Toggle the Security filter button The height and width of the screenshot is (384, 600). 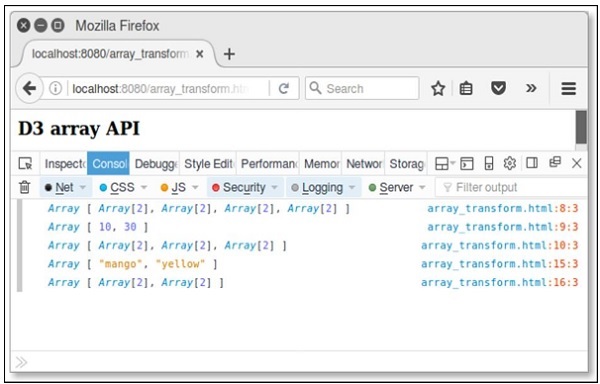click(240, 187)
